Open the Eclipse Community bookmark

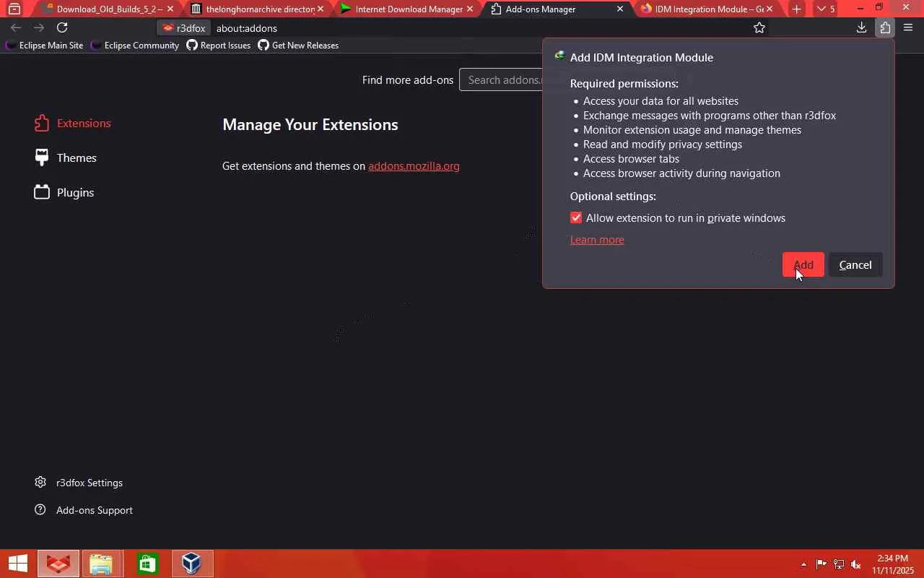pyautogui.click(x=135, y=46)
